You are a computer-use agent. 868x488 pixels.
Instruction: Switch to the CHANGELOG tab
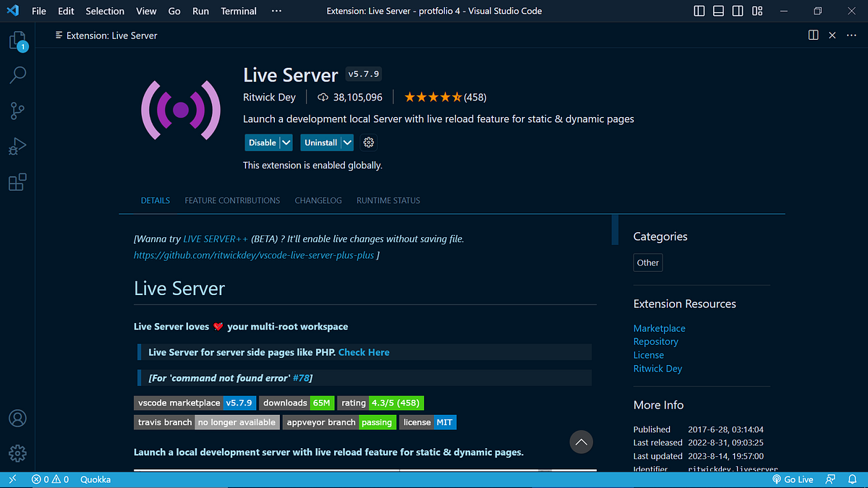pyautogui.click(x=318, y=200)
